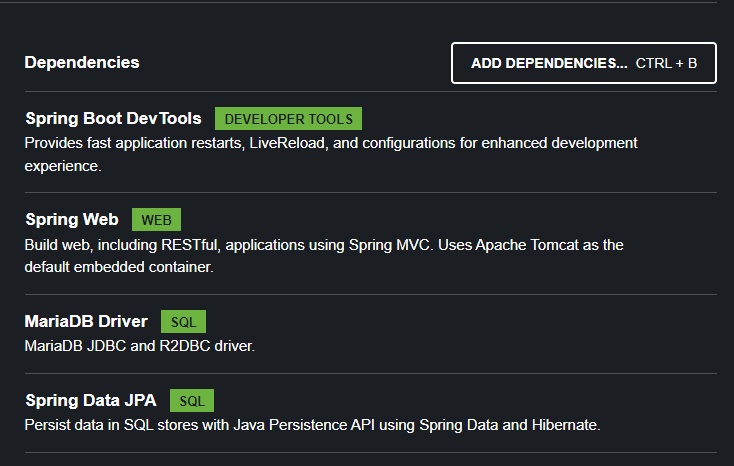This screenshot has height=466, width=734.
Task: Click the ADD DEPENDENCIES button
Action: pyautogui.click(x=550, y=63)
